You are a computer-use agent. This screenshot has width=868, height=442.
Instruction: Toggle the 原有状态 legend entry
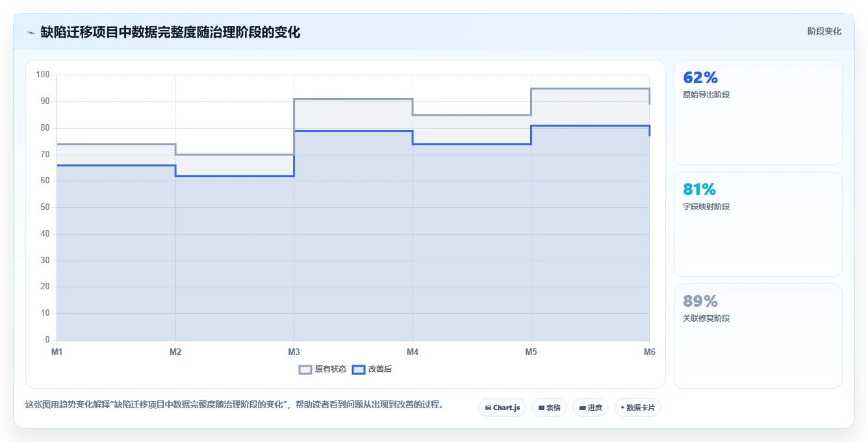[x=322, y=369]
